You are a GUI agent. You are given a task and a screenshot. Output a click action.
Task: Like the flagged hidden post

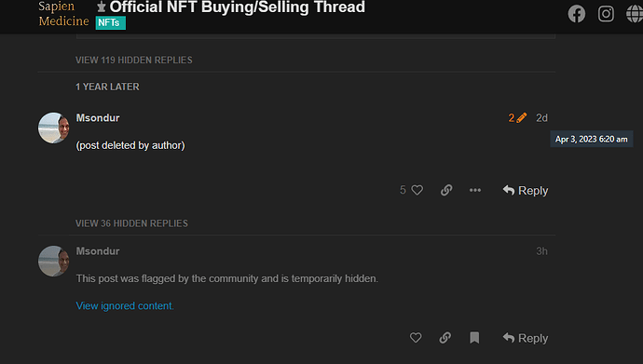(416, 338)
